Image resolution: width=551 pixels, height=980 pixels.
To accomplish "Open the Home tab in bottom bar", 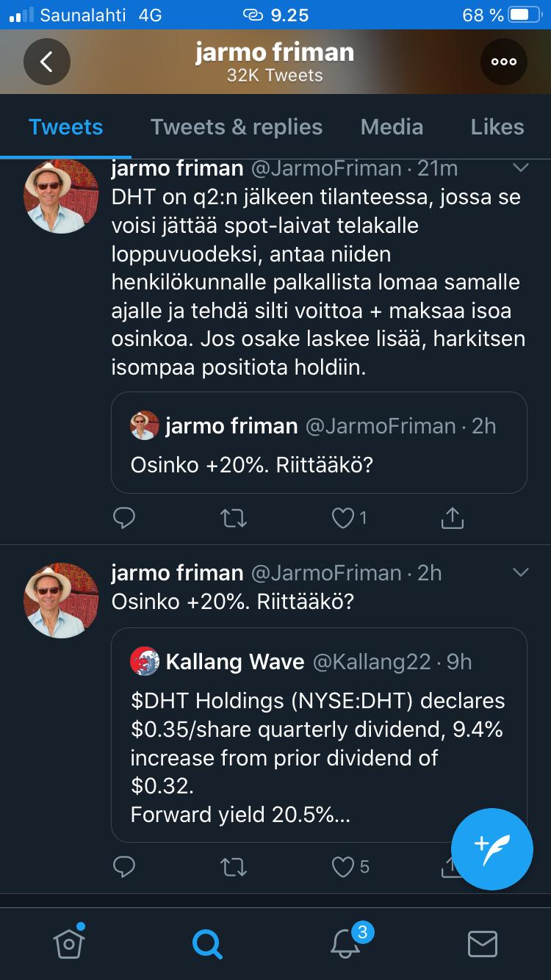I will pyautogui.click(x=68, y=943).
